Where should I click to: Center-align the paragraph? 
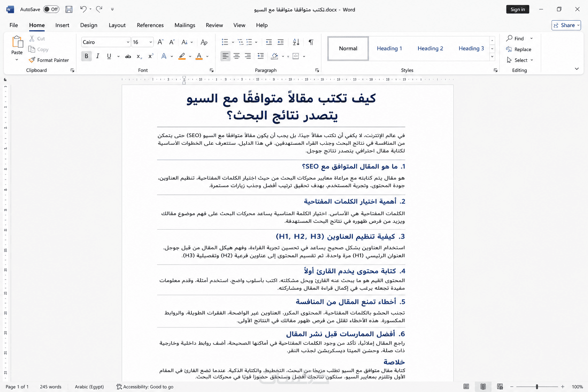(x=237, y=56)
